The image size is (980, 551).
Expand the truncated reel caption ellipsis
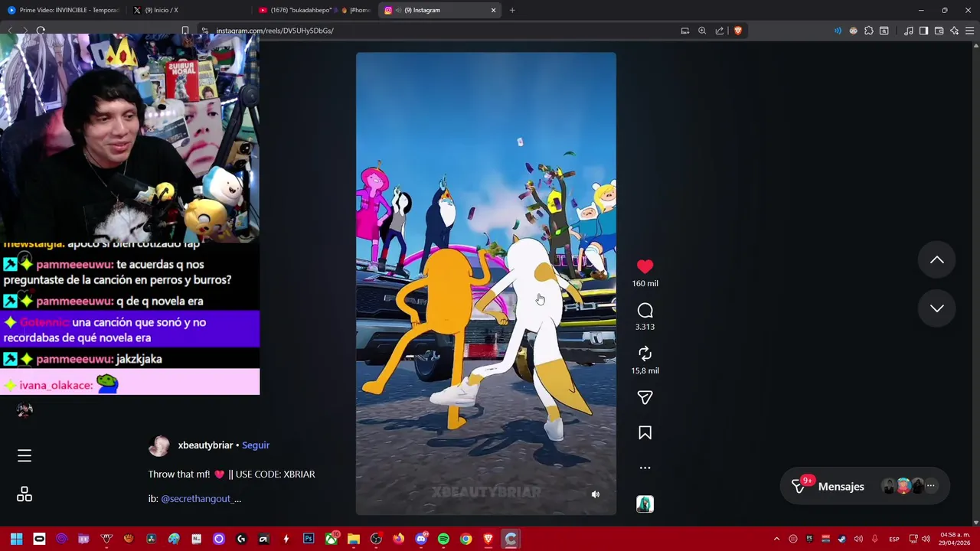[x=237, y=498]
